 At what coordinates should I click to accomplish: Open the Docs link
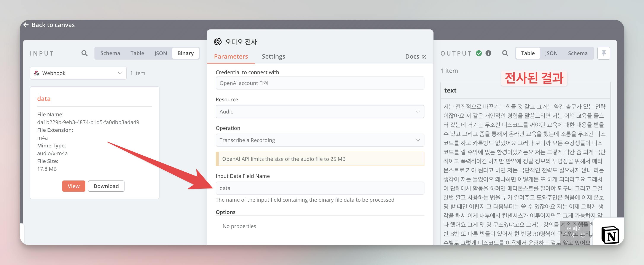tap(416, 56)
